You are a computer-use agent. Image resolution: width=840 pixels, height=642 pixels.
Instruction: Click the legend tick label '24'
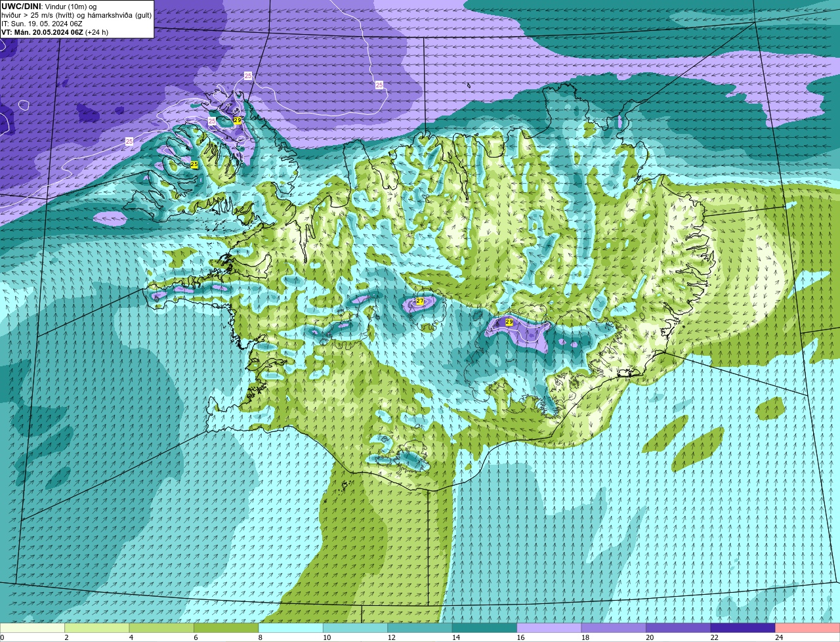tap(779, 637)
